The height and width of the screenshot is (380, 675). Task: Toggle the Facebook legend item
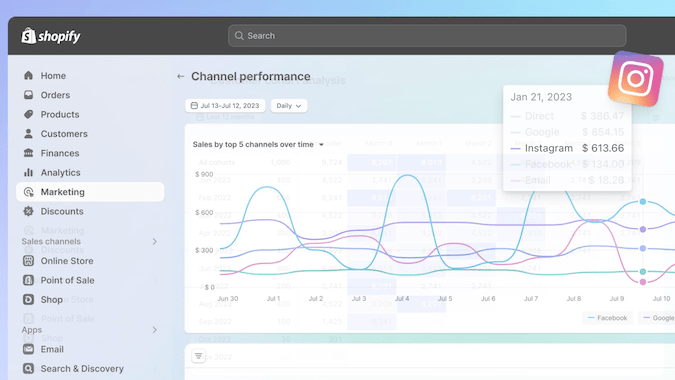(x=607, y=318)
